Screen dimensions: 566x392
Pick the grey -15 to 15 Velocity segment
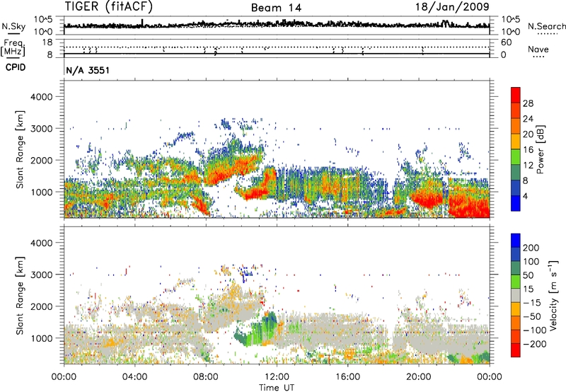coord(516,295)
